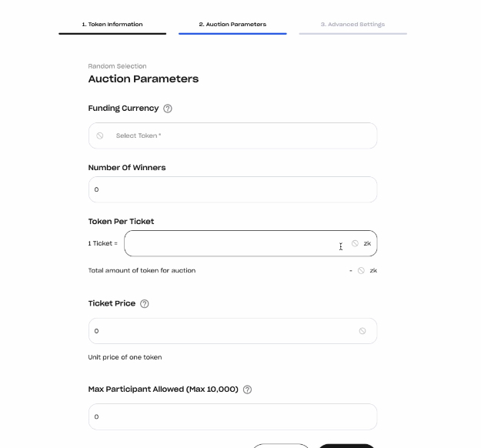Click the "1 Ticket =" label
The height and width of the screenshot is (448, 481).
(x=103, y=243)
